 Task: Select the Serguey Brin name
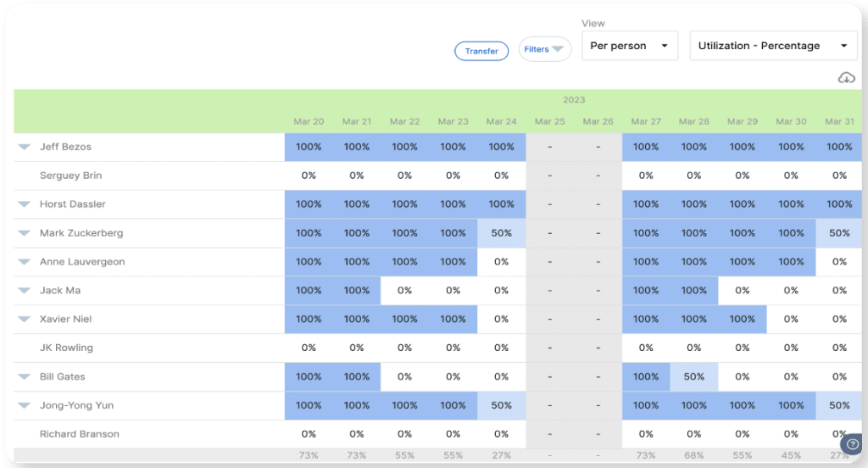70,175
